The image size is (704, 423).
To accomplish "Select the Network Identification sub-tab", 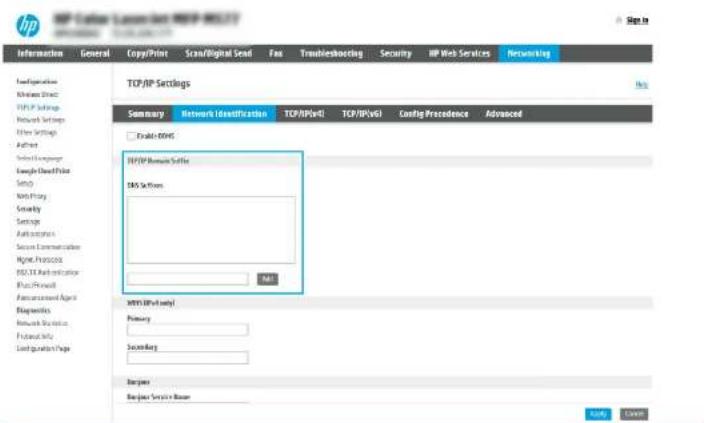I will pos(224,114).
